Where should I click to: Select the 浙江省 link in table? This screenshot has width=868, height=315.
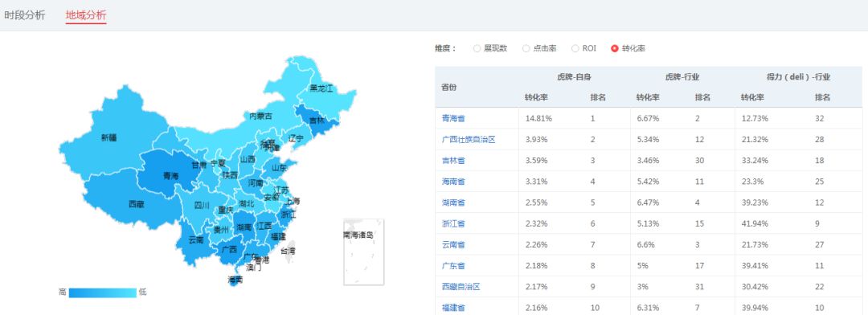tap(453, 223)
